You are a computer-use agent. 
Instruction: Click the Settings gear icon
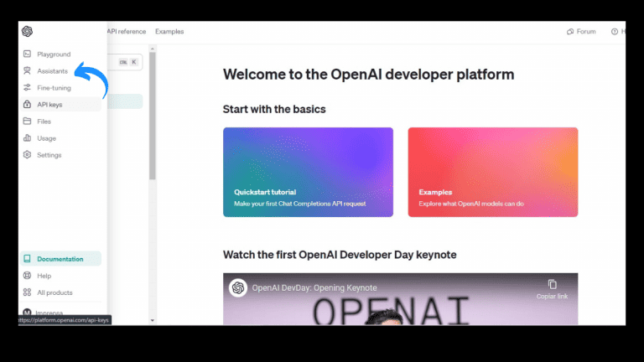coord(28,155)
